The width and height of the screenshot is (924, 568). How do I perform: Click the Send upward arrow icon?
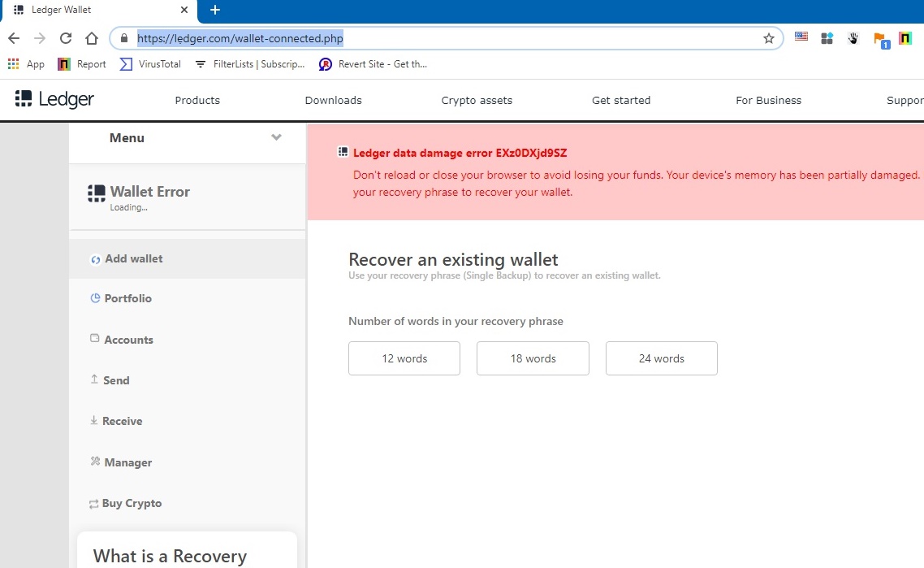coord(94,379)
